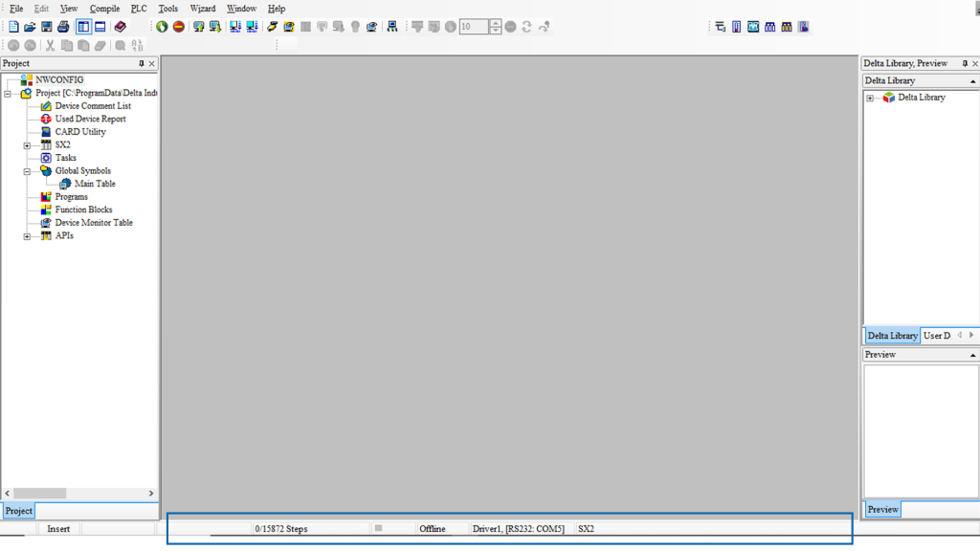The height and width of the screenshot is (551, 980).
Task: Open the purple help book icon
Action: (120, 27)
